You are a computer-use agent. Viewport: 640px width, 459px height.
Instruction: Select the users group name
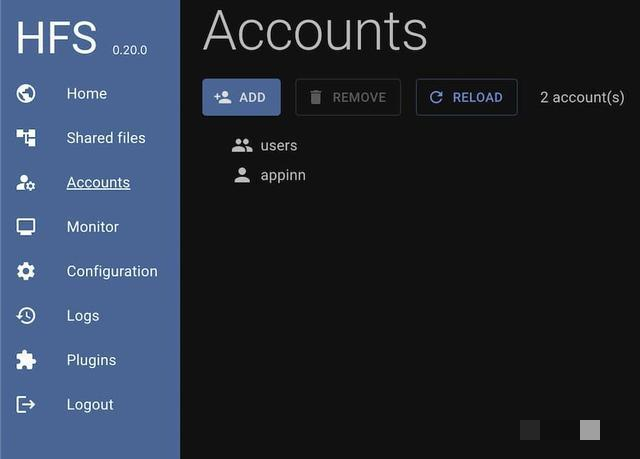coord(279,145)
